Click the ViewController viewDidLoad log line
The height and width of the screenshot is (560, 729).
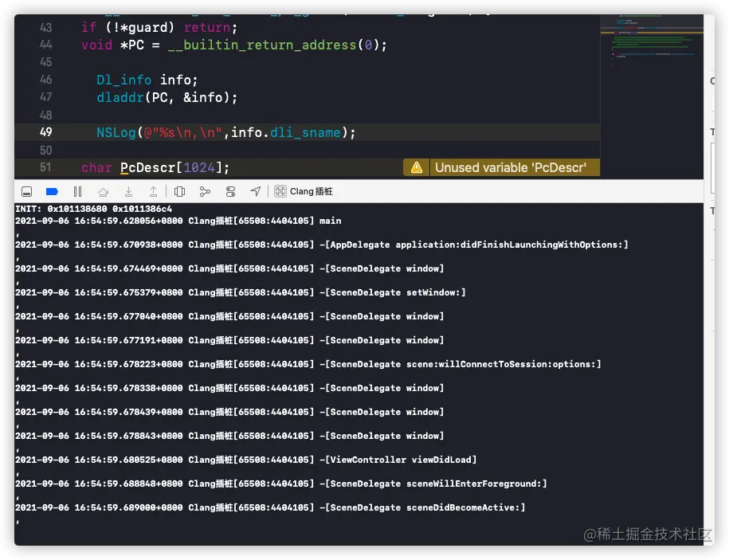point(246,460)
